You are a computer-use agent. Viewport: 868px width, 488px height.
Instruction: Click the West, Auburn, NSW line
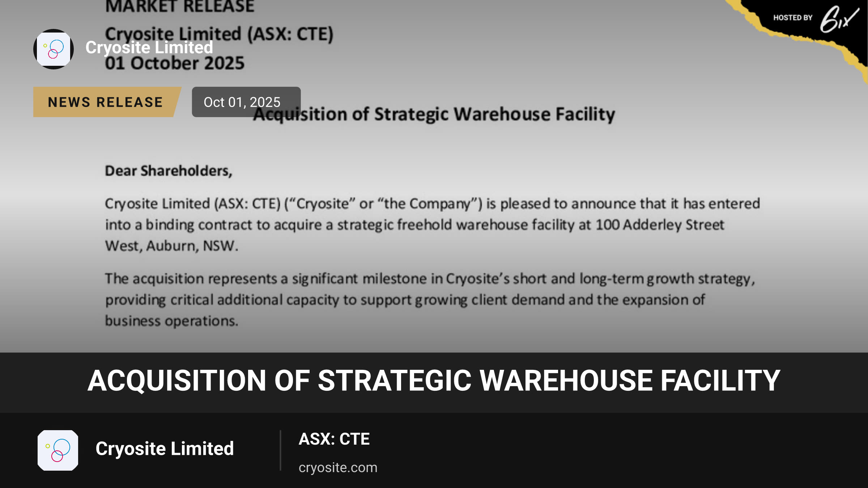point(172,246)
